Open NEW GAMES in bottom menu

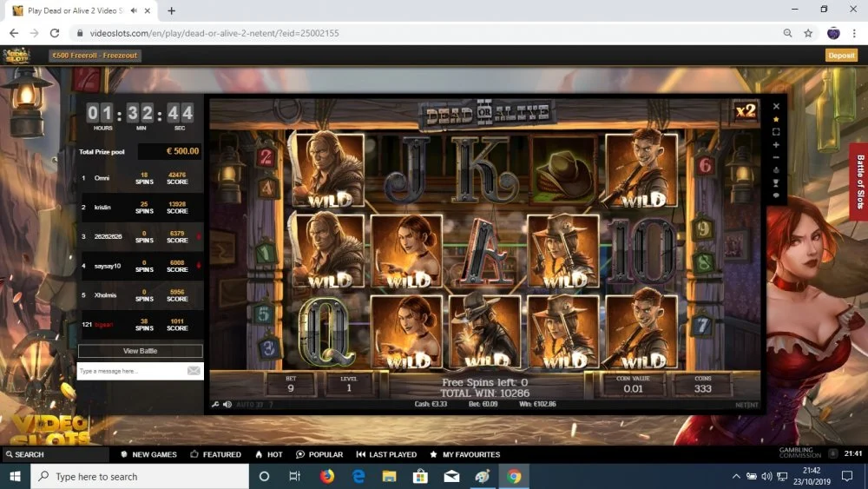point(148,454)
